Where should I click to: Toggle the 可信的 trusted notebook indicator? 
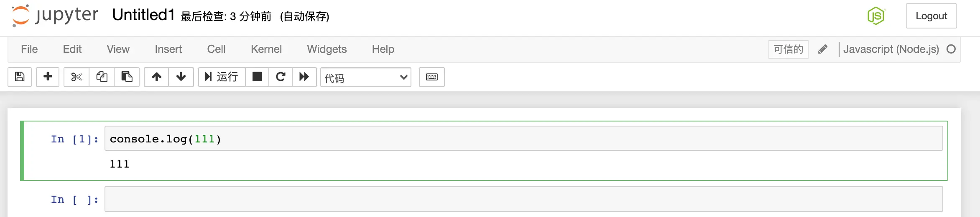point(789,49)
